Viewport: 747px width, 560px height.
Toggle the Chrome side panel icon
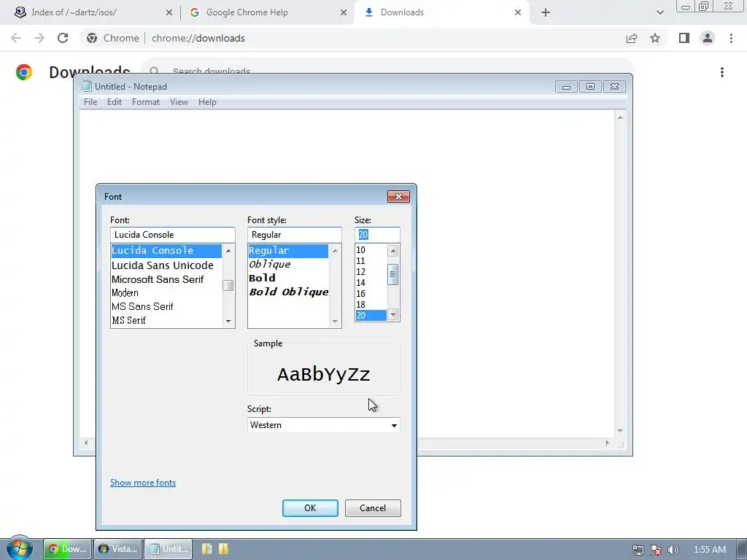pyautogui.click(x=684, y=38)
